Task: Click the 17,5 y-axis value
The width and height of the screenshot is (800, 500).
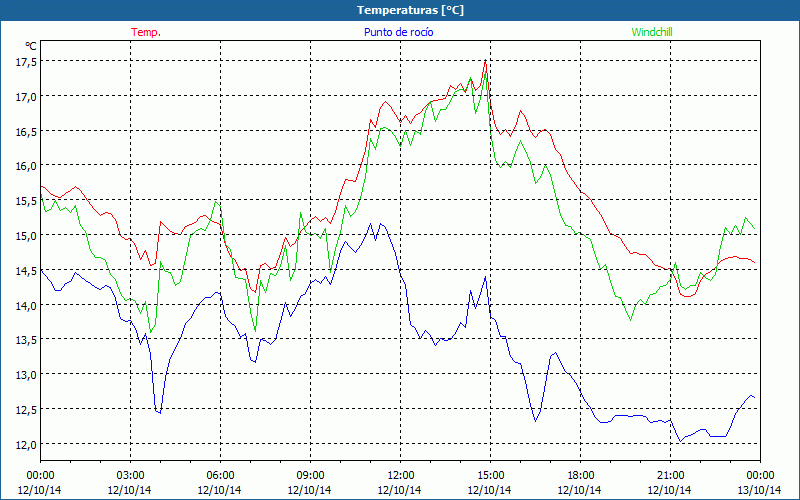Action: pyautogui.click(x=26, y=61)
